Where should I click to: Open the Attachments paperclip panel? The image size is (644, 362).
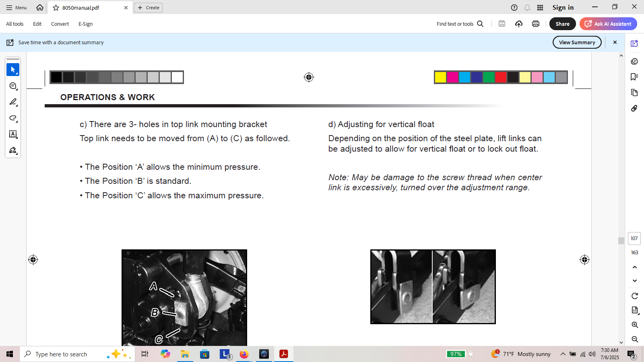634,108
